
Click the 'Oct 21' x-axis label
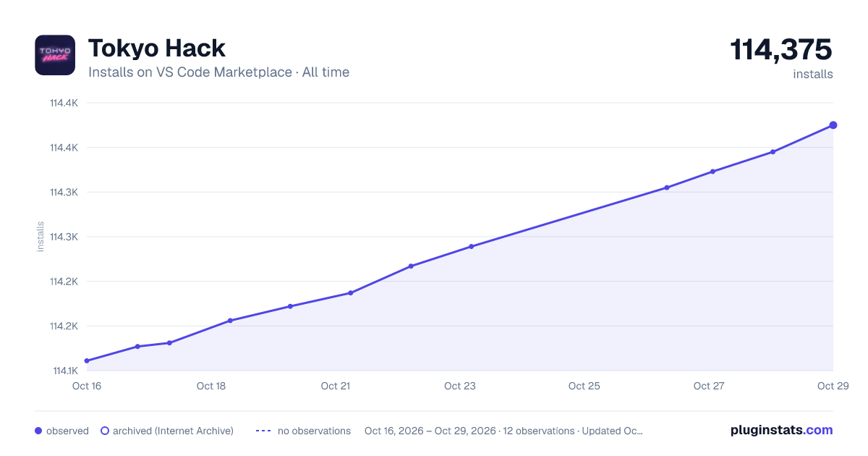pos(336,386)
